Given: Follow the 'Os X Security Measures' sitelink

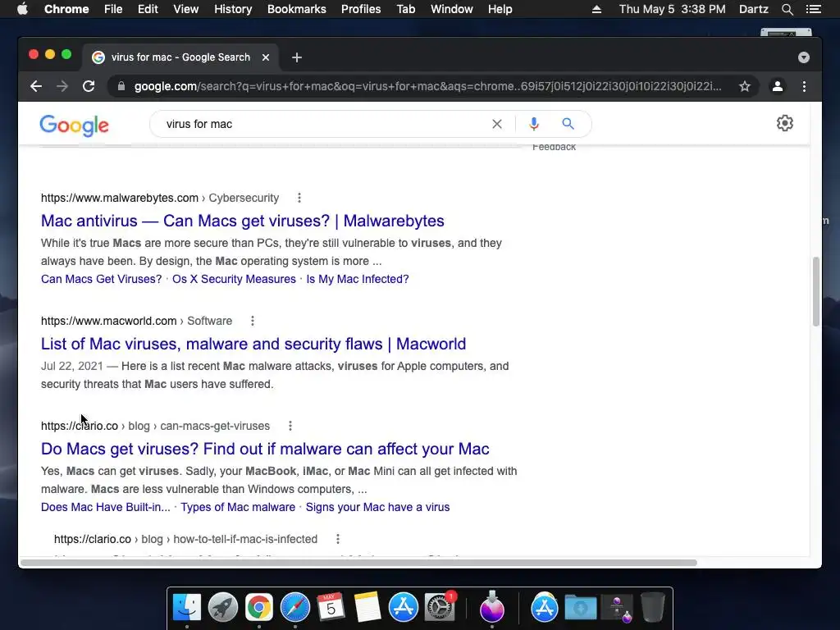Looking at the screenshot, I should tap(234, 279).
